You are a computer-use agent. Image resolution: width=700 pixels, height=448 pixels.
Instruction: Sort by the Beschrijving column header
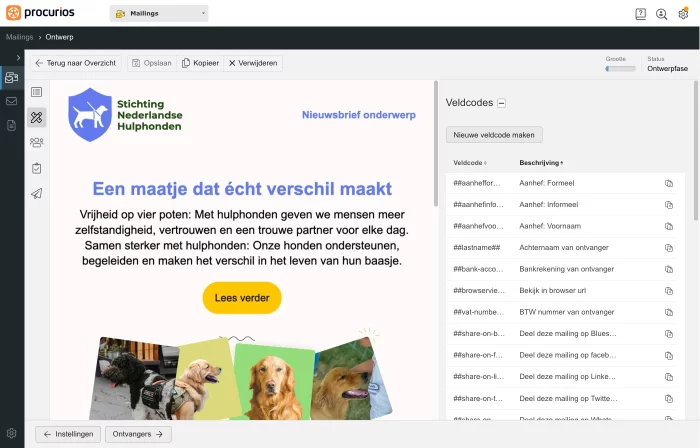[x=541, y=162]
